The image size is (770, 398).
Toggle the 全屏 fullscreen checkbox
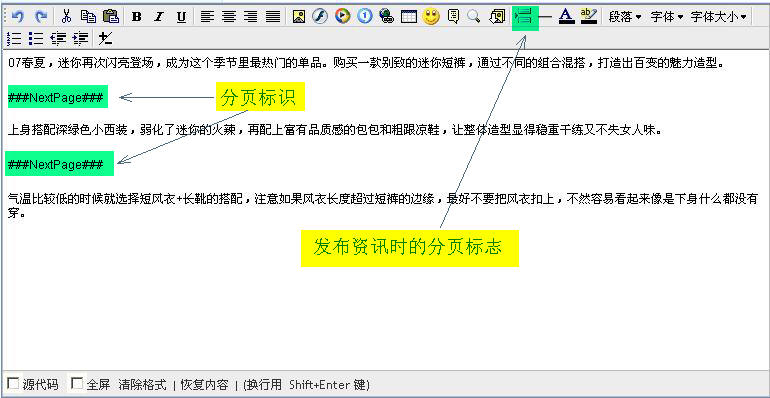(x=77, y=383)
